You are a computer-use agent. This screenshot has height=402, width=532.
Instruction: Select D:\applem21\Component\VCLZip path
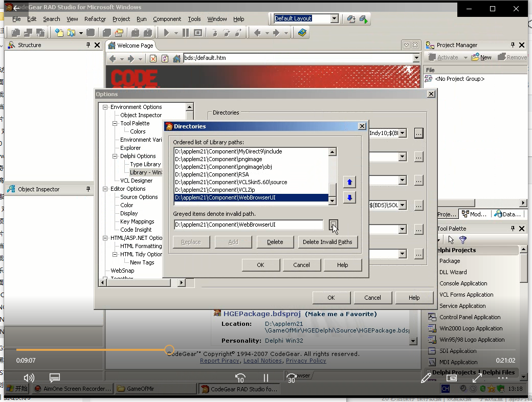(x=251, y=190)
